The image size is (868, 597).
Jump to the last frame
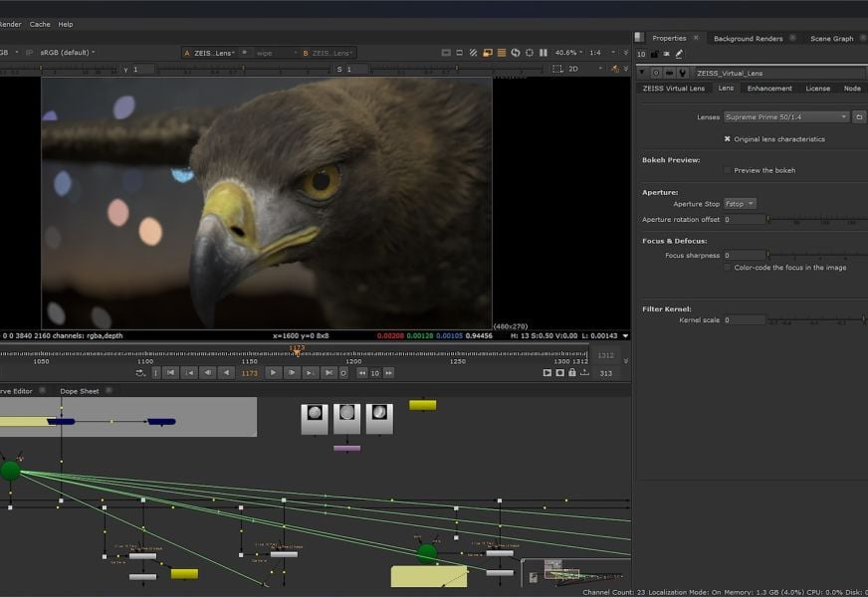327,373
